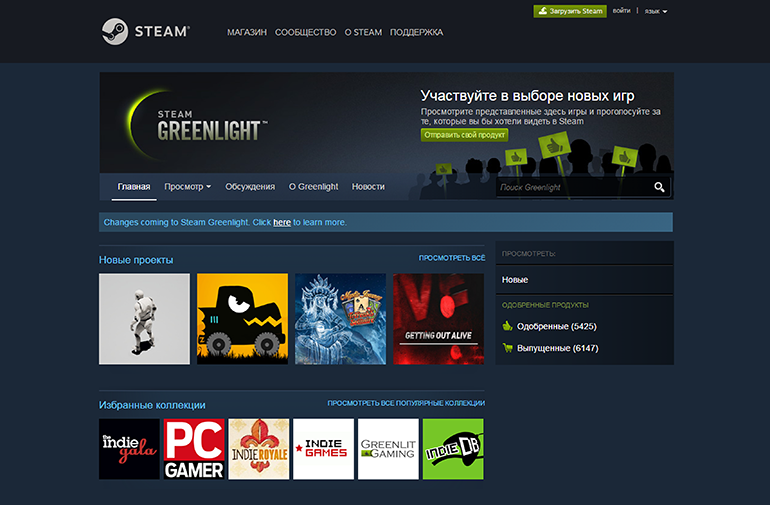Open the МАГАЗИН menu
Screen dimensions: 770x505
pyautogui.click(x=247, y=32)
